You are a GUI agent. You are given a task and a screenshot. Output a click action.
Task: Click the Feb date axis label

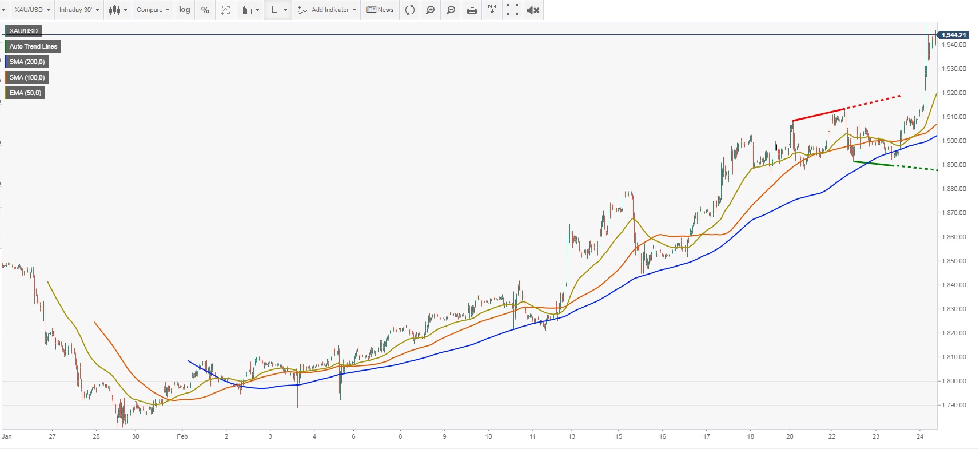[x=182, y=436]
